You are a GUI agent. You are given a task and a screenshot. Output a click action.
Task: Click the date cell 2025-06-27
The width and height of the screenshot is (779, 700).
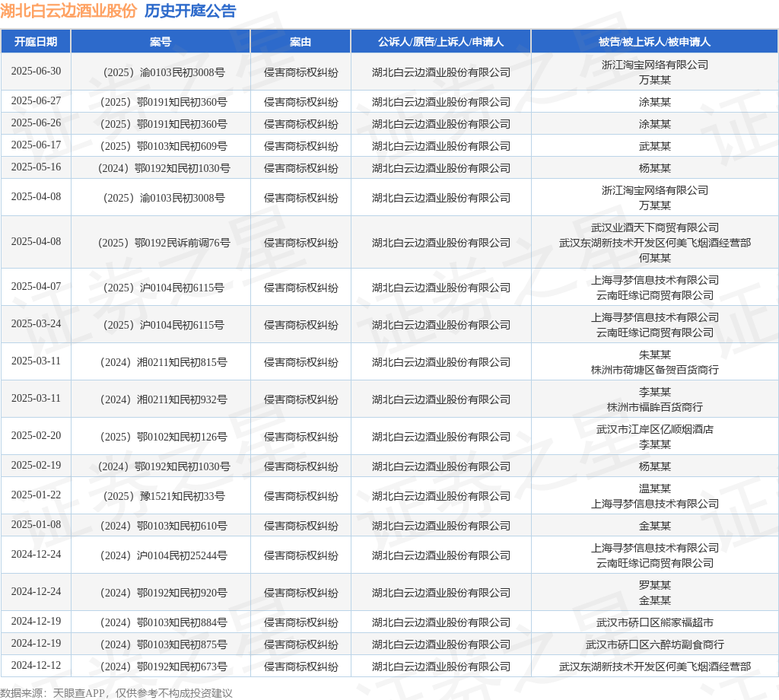pyautogui.click(x=37, y=101)
